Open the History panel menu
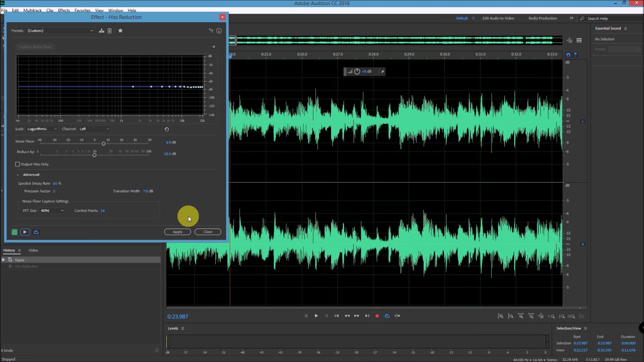The width and height of the screenshot is (644, 362). pos(19,250)
